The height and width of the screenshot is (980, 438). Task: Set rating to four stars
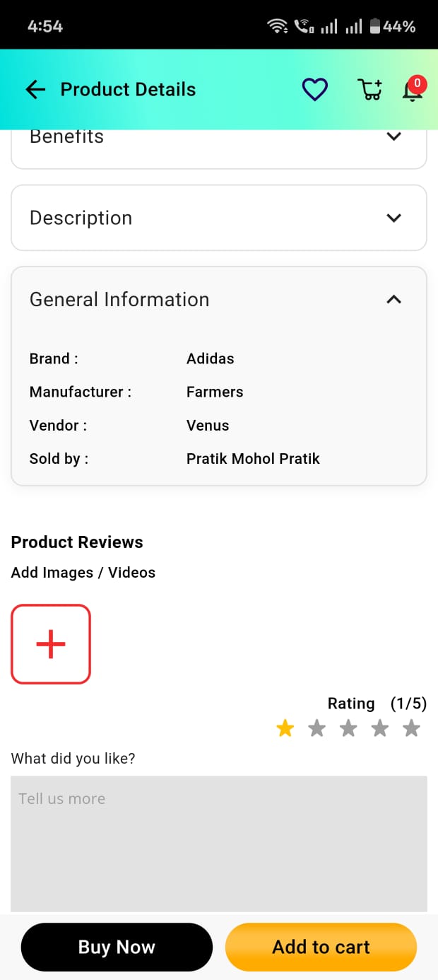click(380, 728)
